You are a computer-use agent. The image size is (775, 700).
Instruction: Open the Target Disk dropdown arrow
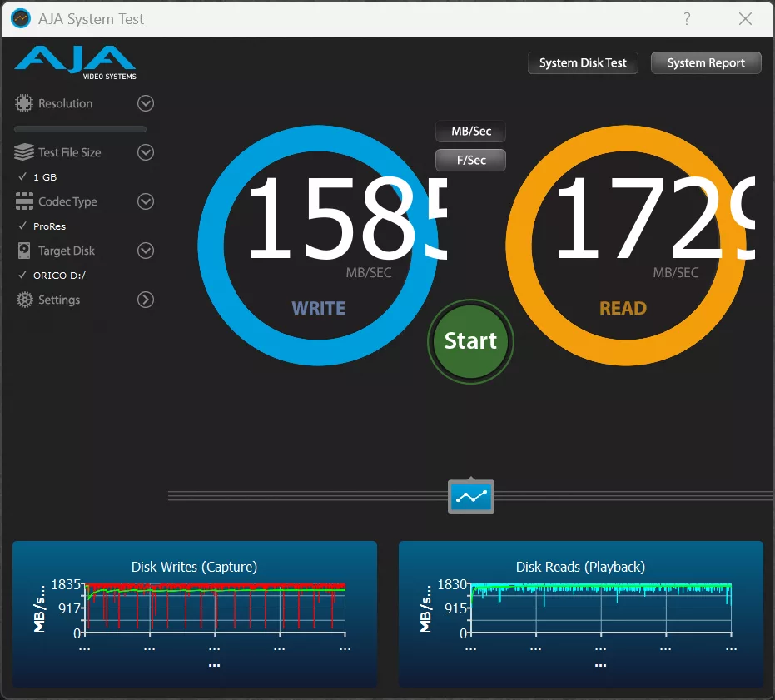146,251
